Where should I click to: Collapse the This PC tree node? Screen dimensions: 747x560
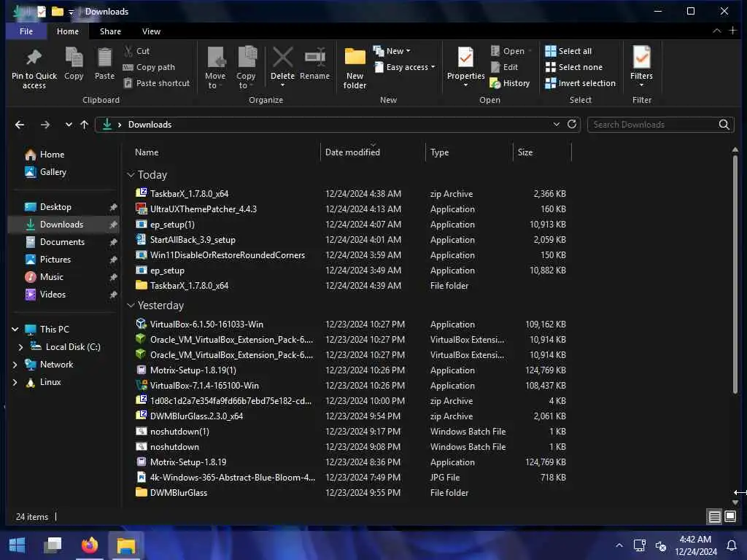click(x=15, y=330)
